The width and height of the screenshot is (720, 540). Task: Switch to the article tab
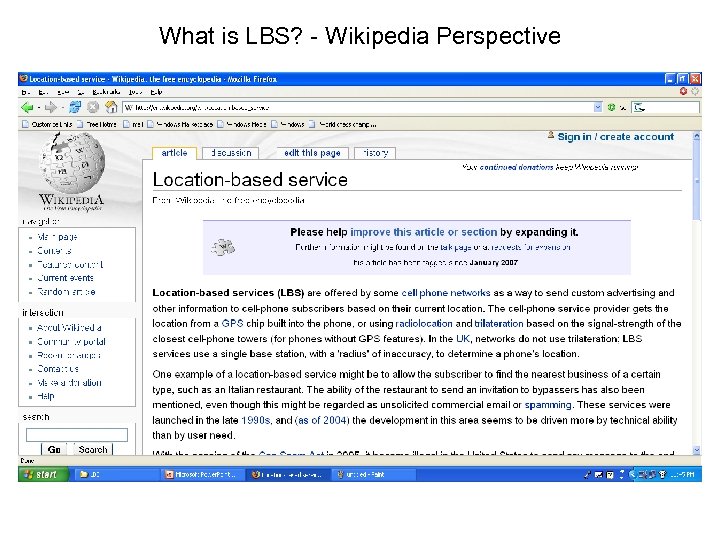coord(174,153)
